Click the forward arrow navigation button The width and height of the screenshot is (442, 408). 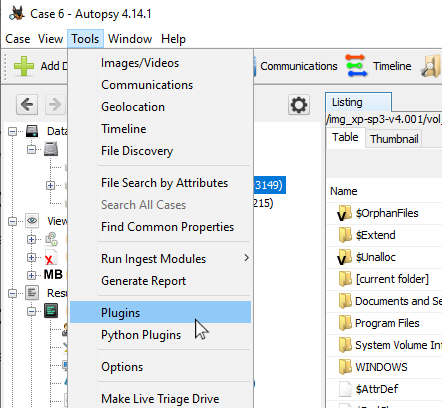click(55, 105)
